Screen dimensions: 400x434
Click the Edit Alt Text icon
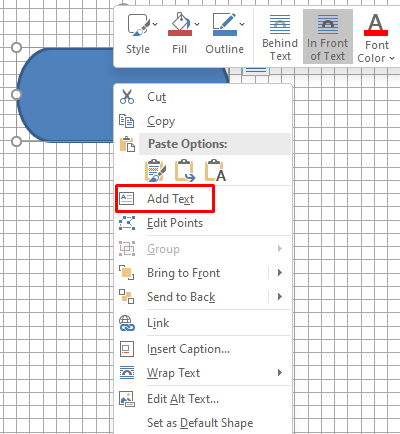pos(127,399)
